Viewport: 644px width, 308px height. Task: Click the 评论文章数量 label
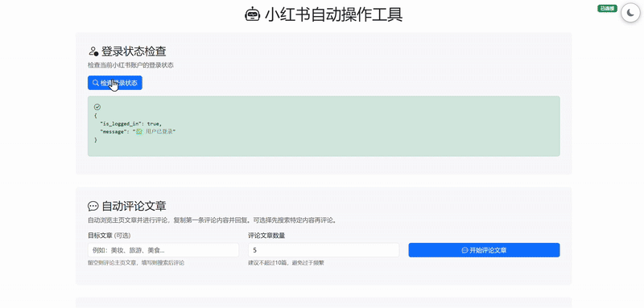coord(266,236)
